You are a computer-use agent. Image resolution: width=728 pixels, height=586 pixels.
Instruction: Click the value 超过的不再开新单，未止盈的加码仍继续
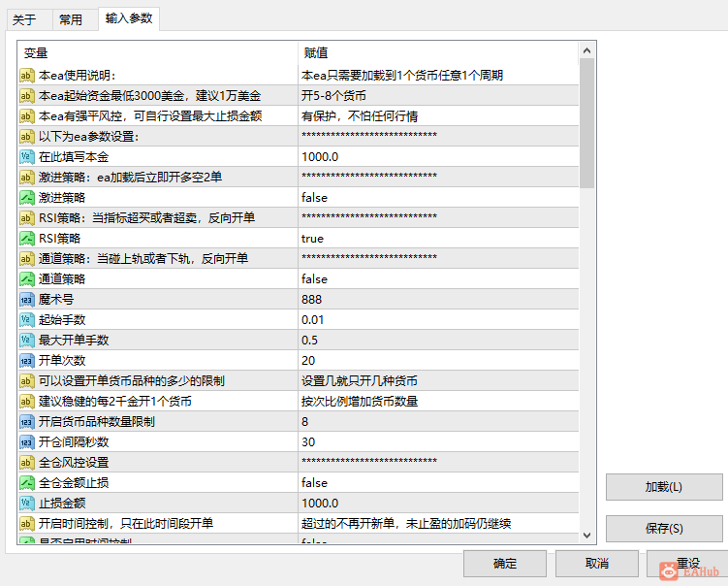pos(406,524)
